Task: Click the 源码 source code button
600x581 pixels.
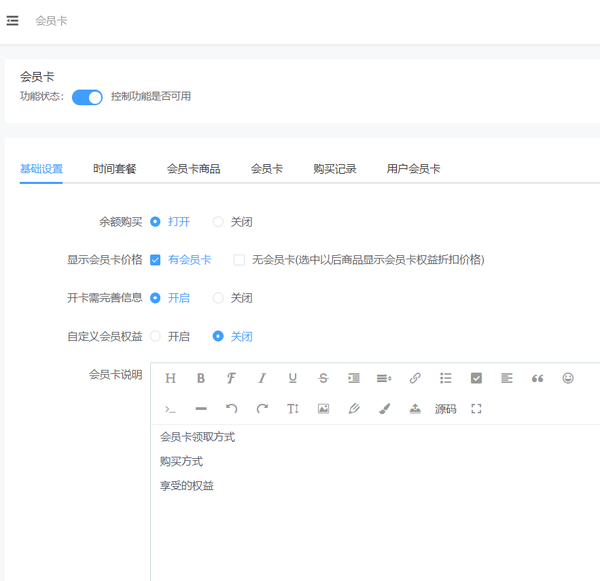Action: coord(445,409)
